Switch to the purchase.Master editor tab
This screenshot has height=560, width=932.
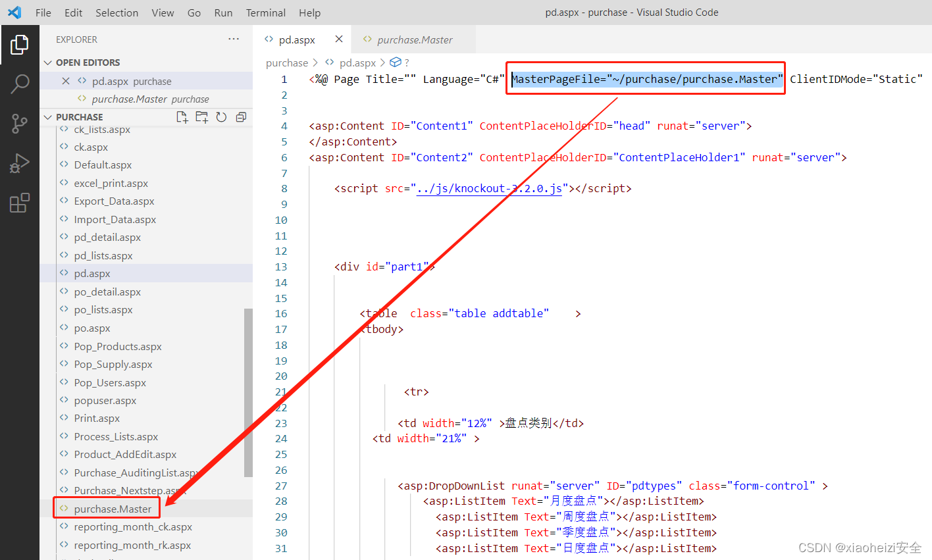pyautogui.click(x=415, y=40)
